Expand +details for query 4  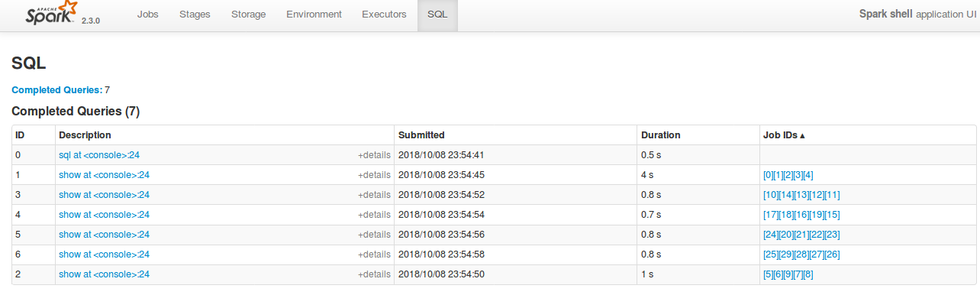click(374, 215)
